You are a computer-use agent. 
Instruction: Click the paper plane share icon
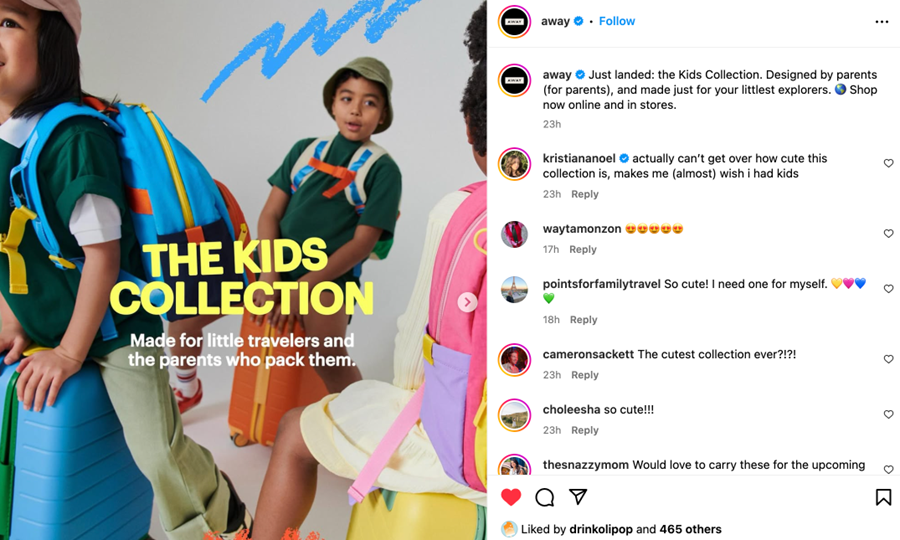578,496
